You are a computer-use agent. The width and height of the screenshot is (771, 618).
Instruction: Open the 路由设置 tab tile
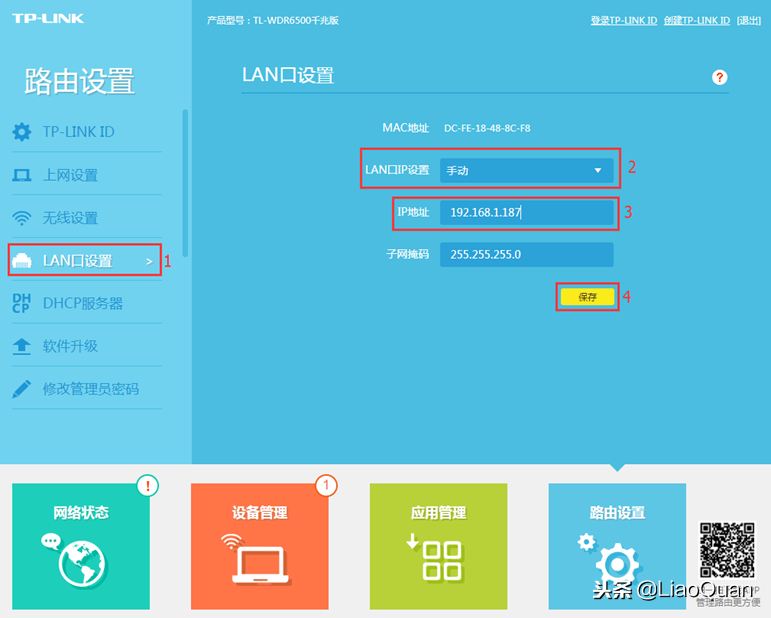click(617, 546)
